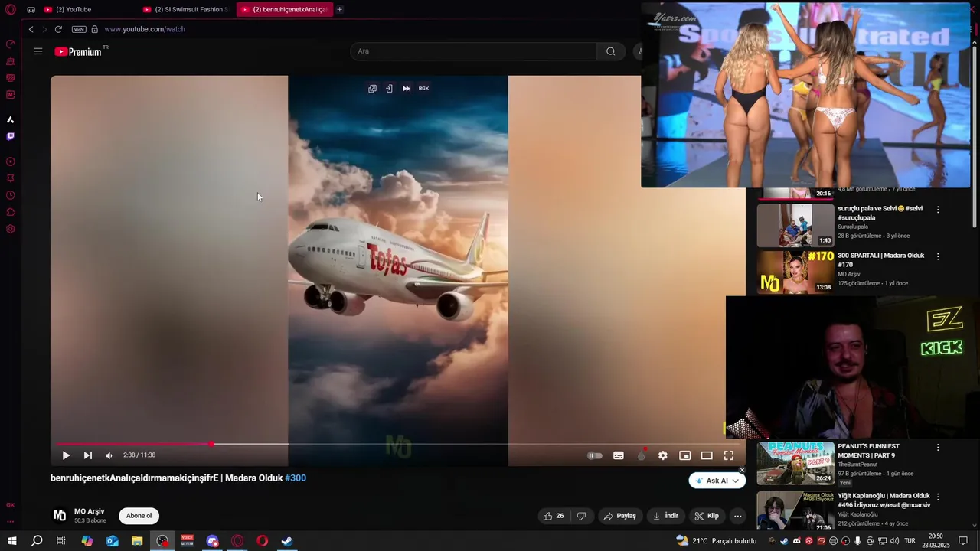This screenshot has width=980, height=551.
Task: Expand the Ask AI dropdown
Action: point(735,481)
